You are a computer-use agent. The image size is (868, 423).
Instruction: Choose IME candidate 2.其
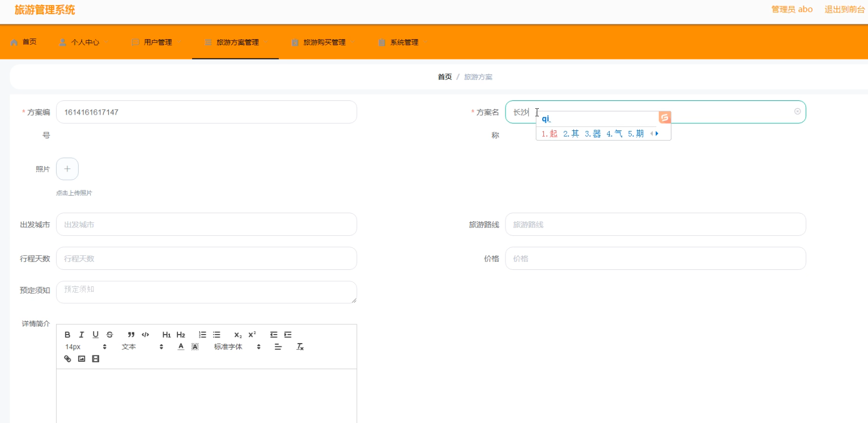571,134
